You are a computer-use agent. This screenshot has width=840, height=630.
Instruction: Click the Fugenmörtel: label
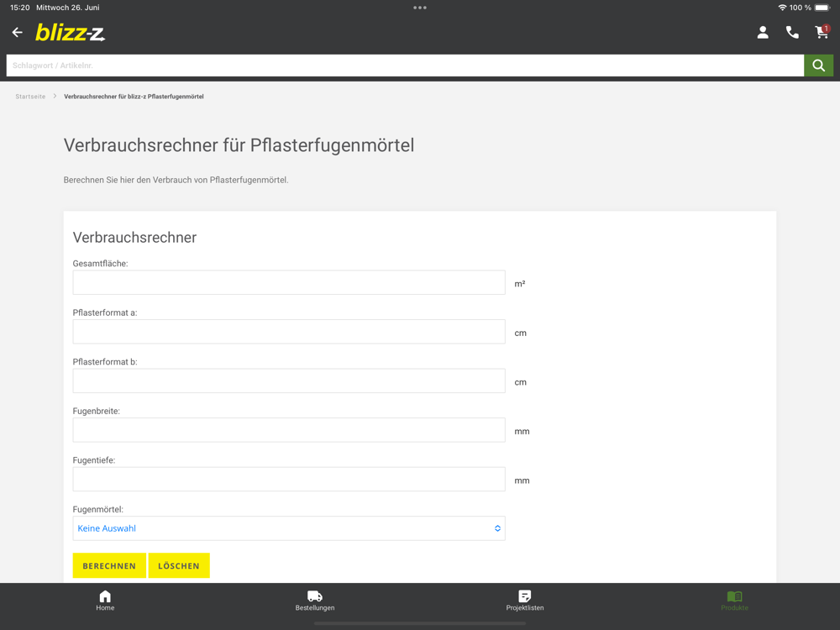(x=98, y=510)
